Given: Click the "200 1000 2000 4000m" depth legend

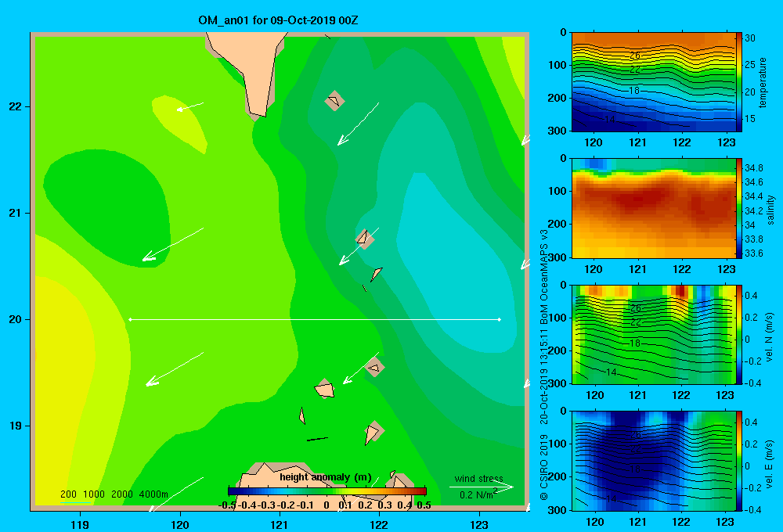Looking at the screenshot, I should [x=114, y=494].
